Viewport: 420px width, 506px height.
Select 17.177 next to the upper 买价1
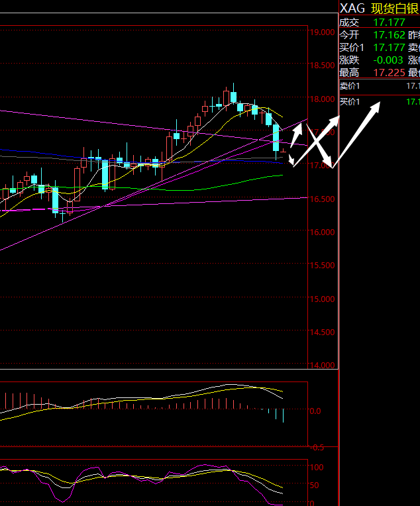click(389, 48)
